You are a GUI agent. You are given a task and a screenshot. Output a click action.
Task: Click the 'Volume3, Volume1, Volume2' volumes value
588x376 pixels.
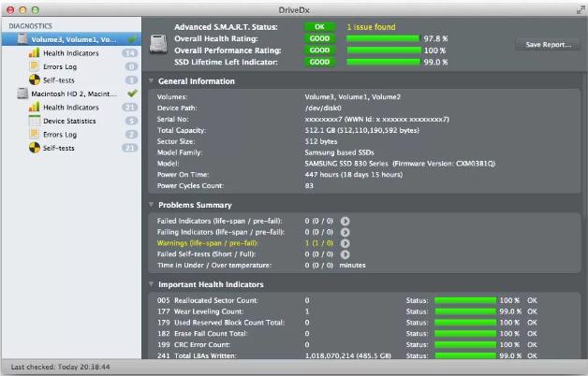click(352, 97)
